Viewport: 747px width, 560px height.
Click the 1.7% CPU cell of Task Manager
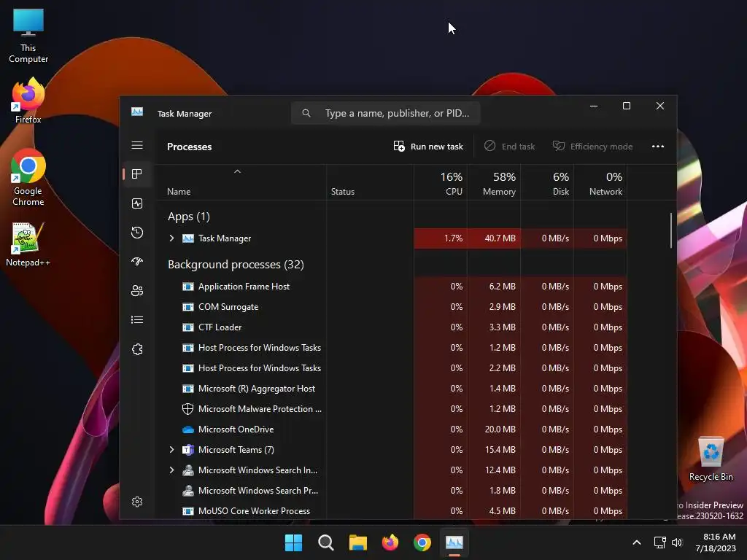(441, 238)
